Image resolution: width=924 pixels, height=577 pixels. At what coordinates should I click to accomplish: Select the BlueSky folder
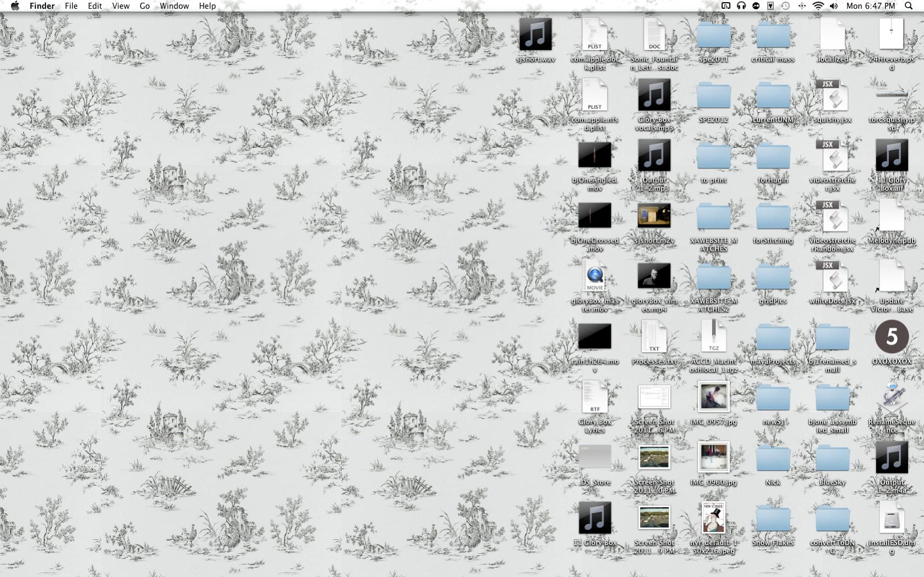pyautogui.click(x=832, y=459)
